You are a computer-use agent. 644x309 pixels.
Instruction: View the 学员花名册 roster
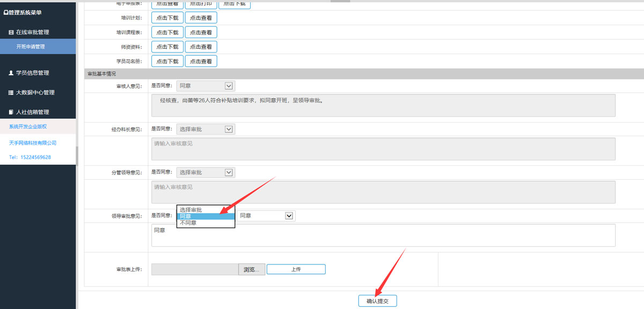pos(201,61)
